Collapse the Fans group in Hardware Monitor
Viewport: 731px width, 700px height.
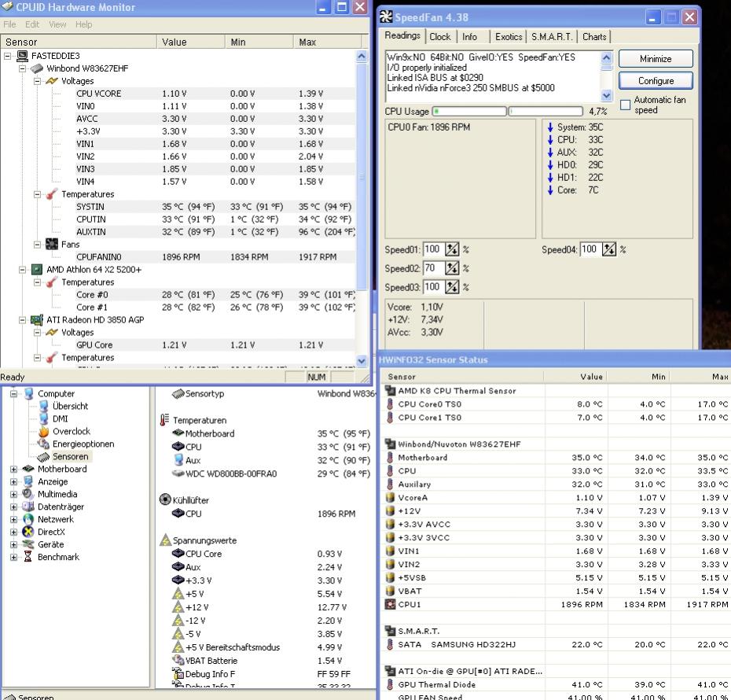37,245
